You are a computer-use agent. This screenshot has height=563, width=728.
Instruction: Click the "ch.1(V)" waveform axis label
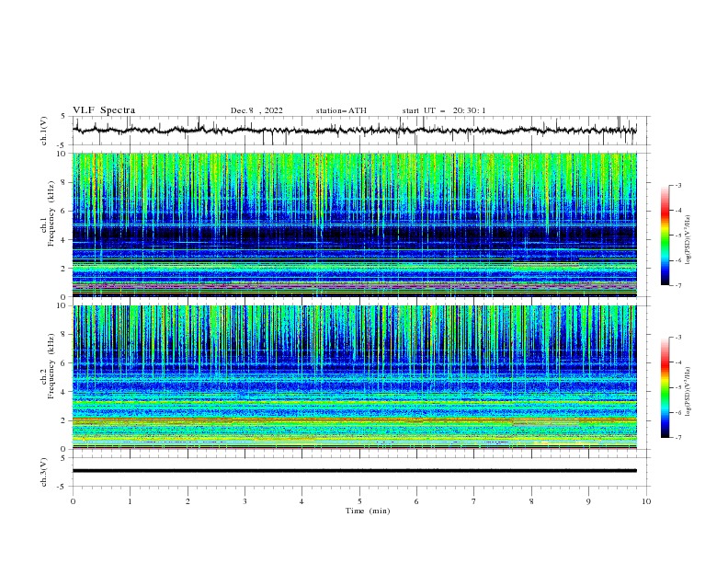44,131
